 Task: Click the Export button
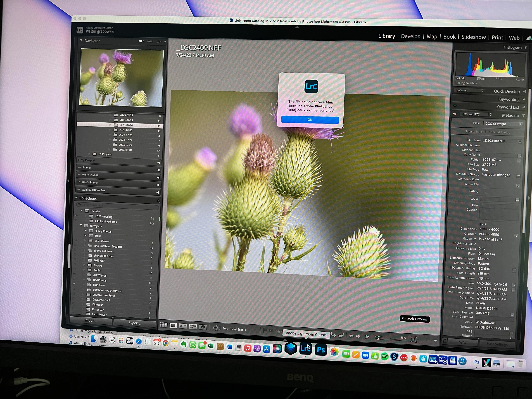pyautogui.click(x=134, y=323)
